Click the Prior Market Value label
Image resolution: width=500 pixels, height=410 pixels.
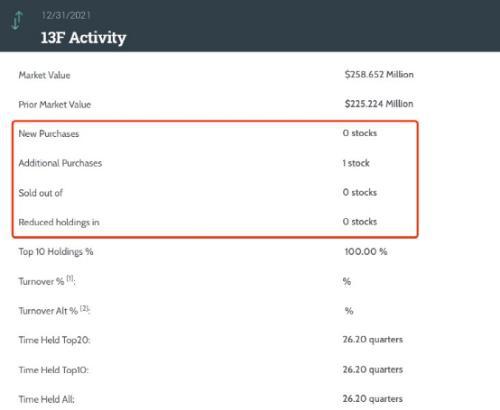tap(55, 105)
